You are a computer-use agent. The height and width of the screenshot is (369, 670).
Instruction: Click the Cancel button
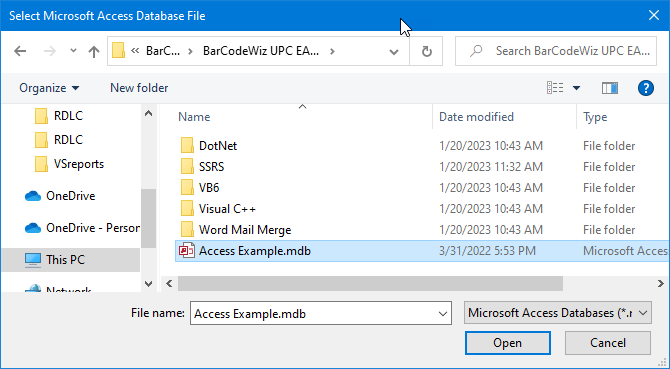coord(608,343)
